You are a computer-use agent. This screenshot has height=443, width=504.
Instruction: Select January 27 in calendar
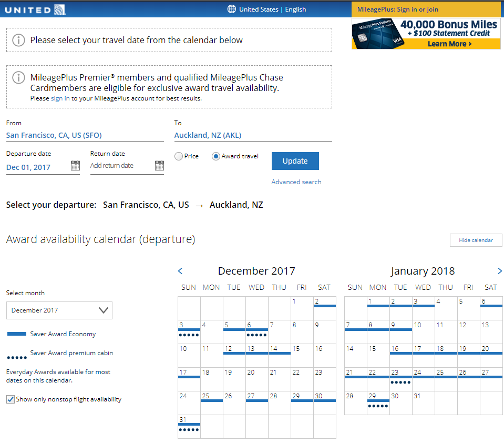click(x=491, y=379)
